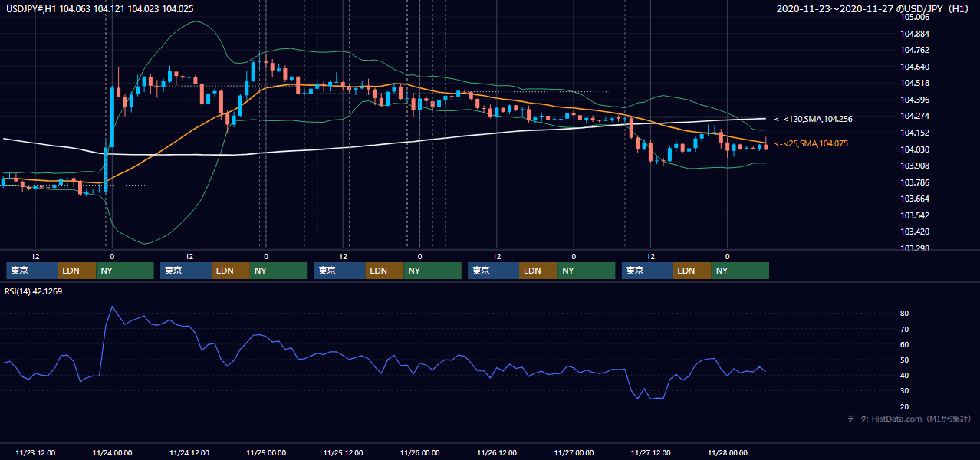Click the leftmost 東京 session box

click(31, 271)
